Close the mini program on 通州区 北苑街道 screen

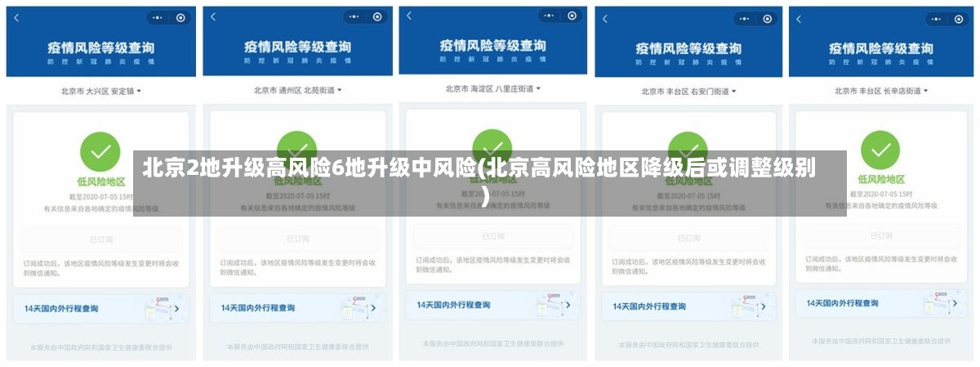point(376,17)
